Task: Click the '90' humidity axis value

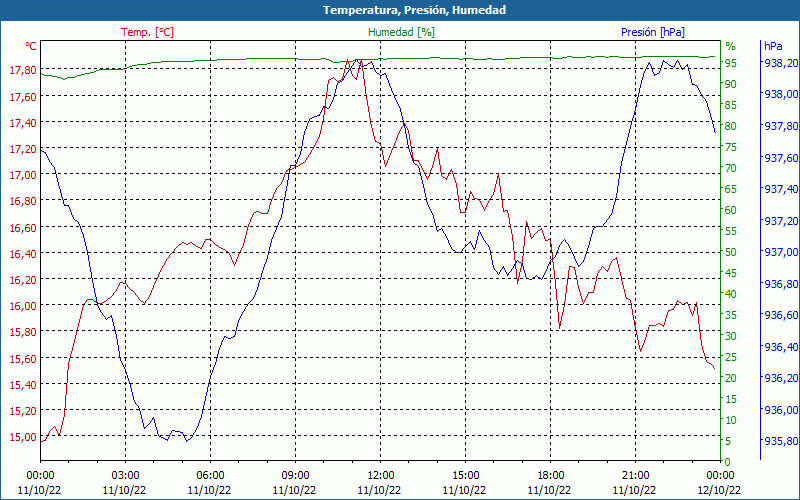Action: (731, 84)
